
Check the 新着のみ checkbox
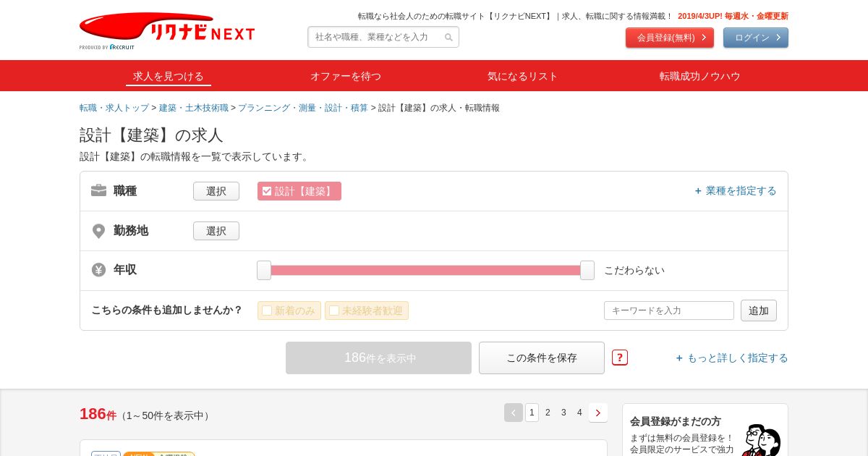[267, 311]
